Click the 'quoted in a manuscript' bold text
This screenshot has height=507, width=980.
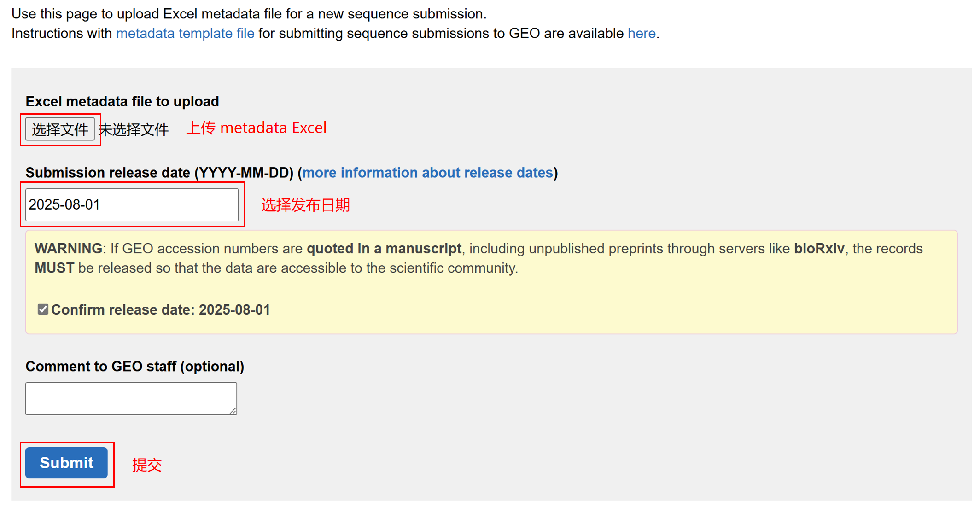[x=384, y=249]
